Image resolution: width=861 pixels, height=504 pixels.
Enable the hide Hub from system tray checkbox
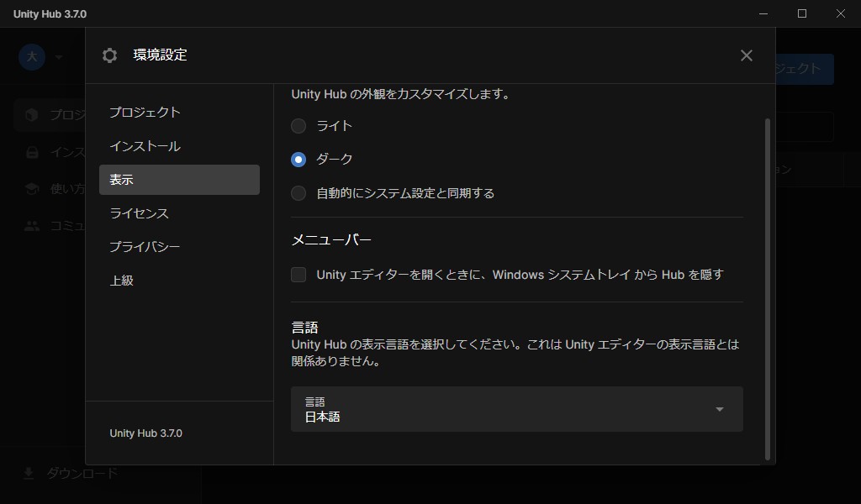(x=298, y=275)
